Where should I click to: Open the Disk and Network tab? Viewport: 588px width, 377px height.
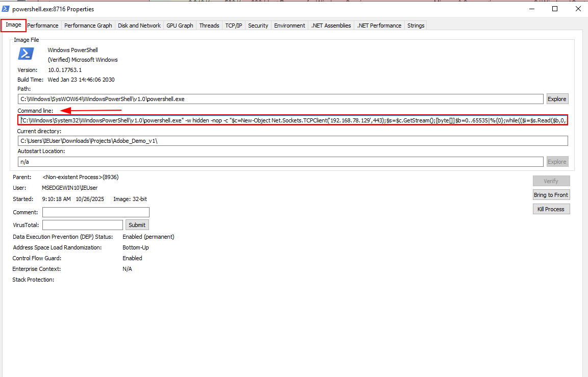139,26
